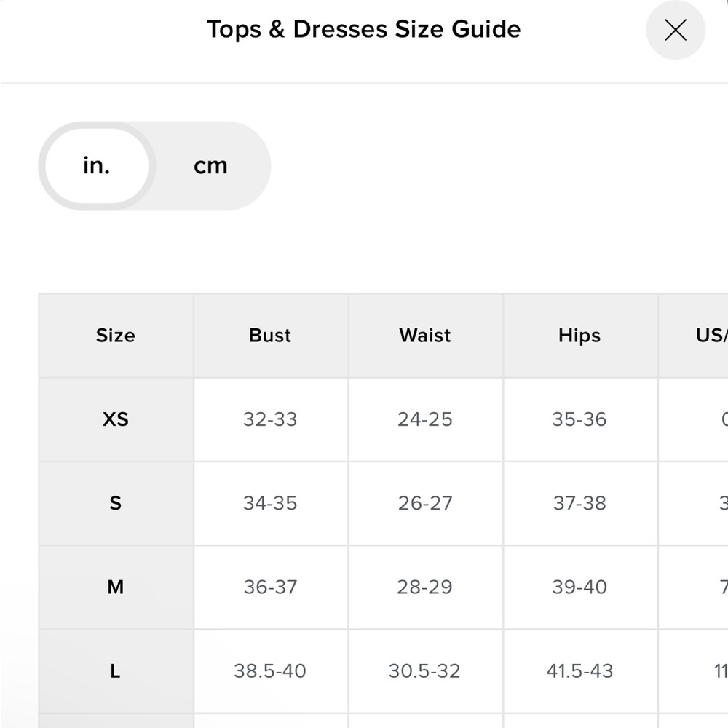
Task: Click the Bust column header
Action: pyautogui.click(x=270, y=335)
